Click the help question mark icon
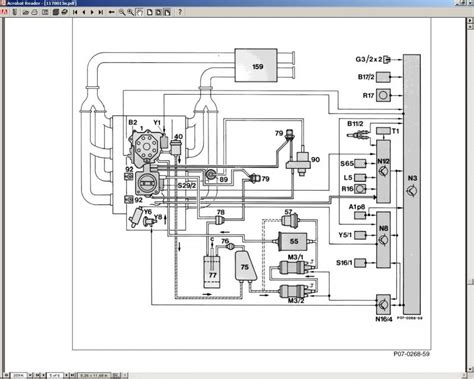This screenshot has height=379, width=474. pos(180,12)
